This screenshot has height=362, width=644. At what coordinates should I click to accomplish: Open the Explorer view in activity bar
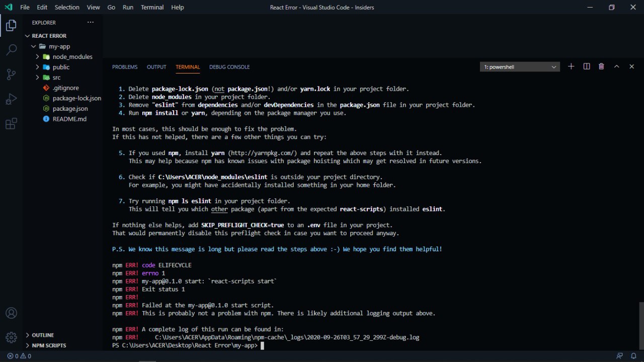click(11, 25)
